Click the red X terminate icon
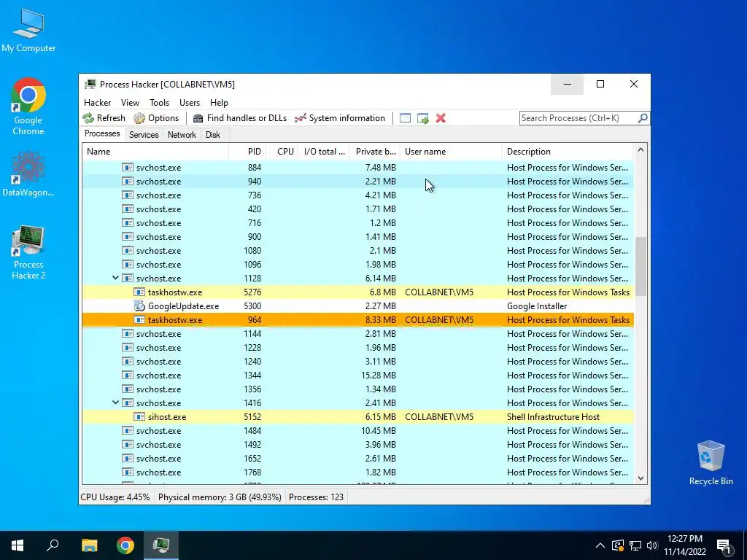This screenshot has width=747, height=560. tap(441, 118)
